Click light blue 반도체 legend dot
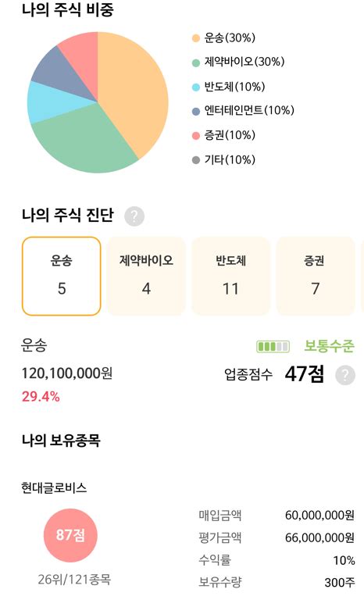The image size is (364, 607). (196, 87)
